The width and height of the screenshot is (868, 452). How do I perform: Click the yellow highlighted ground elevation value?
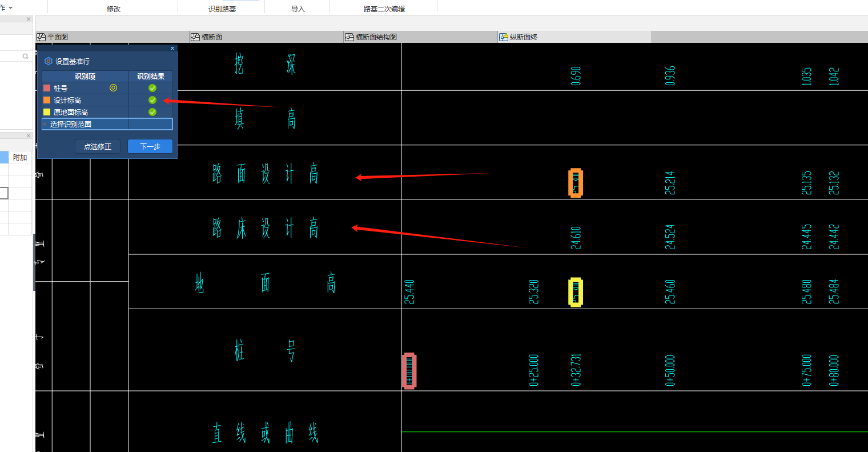(576, 292)
